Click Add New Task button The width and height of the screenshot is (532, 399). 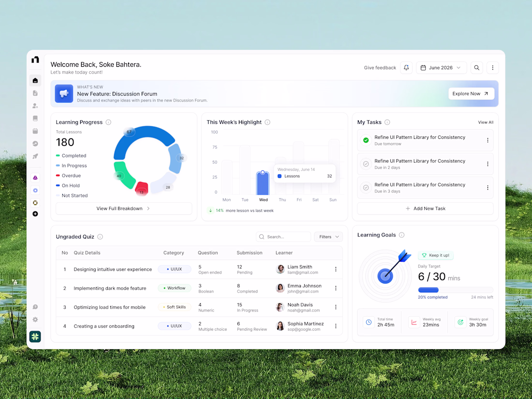(425, 208)
